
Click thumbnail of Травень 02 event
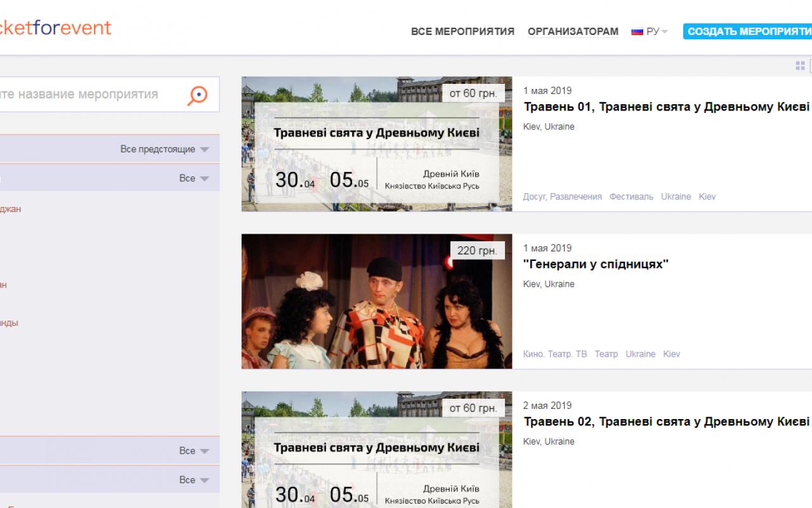click(x=377, y=450)
